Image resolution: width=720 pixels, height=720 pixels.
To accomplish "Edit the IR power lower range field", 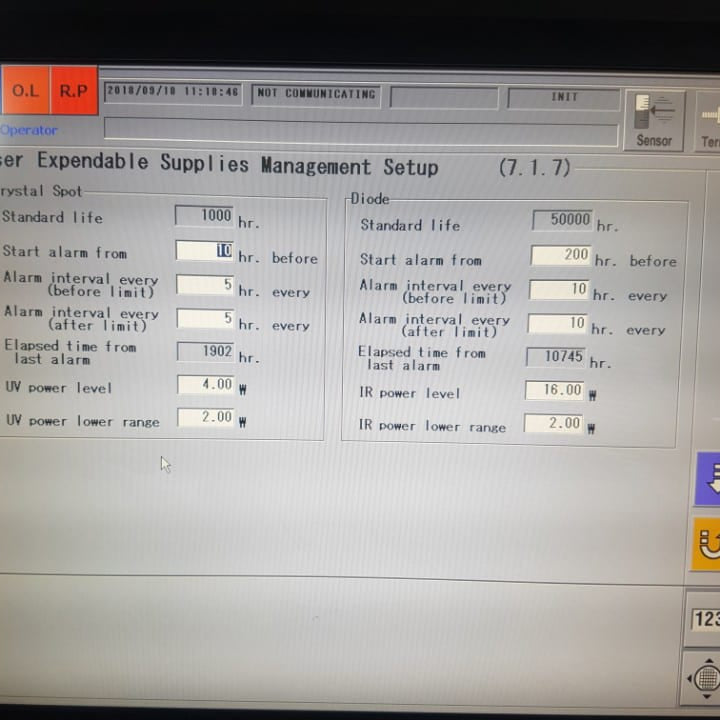I will coord(553,423).
